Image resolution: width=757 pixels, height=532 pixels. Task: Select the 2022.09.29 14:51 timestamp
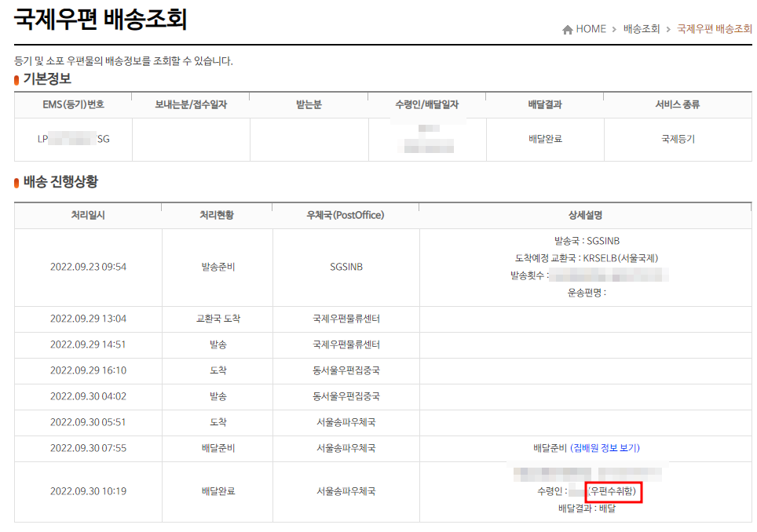89,344
